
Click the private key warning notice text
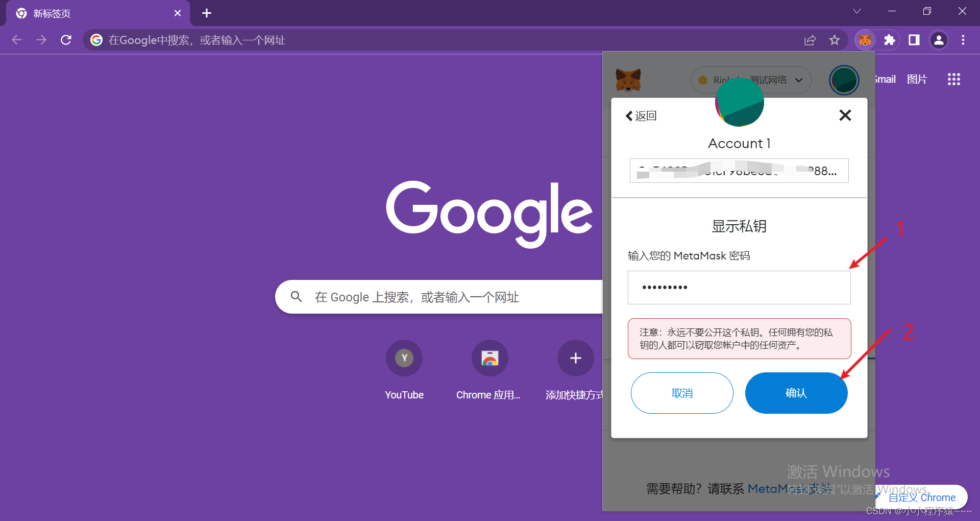point(739,339)
